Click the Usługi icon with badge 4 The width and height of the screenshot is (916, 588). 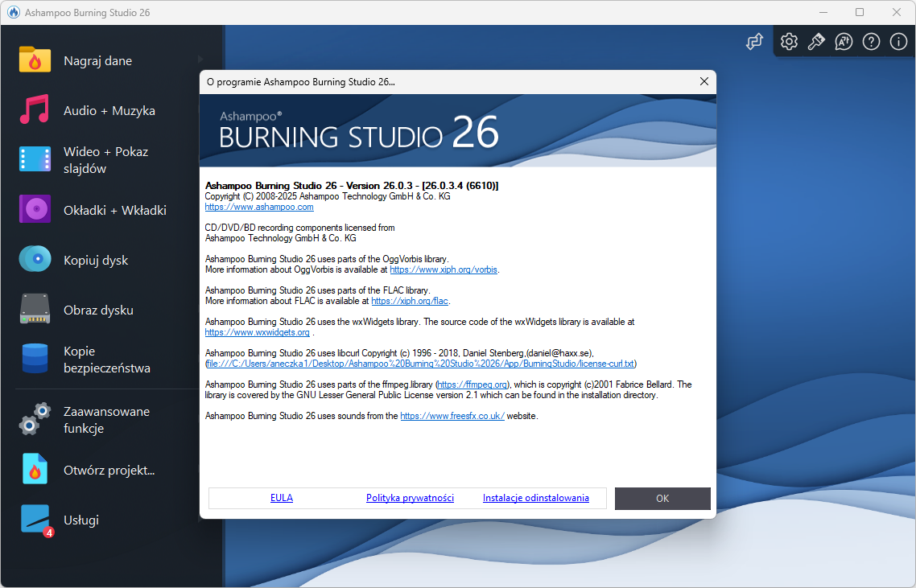36,520
